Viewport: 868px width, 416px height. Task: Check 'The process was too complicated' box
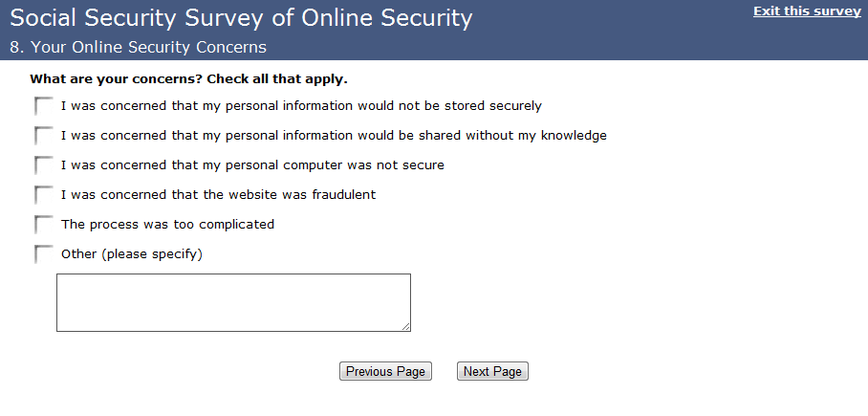click(x=43, y=225)
